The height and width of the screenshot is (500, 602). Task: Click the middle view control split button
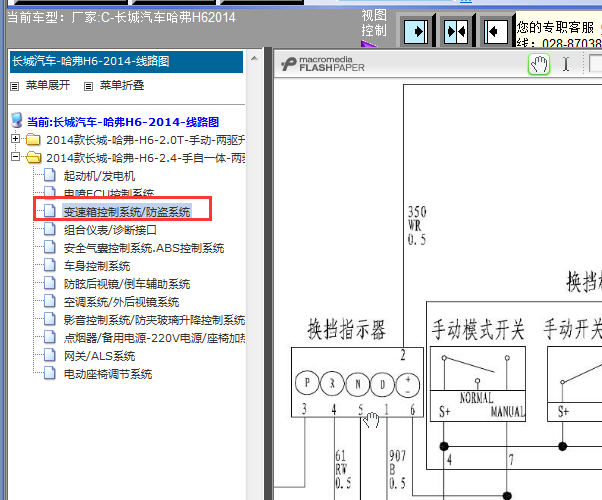coord(456,31)
